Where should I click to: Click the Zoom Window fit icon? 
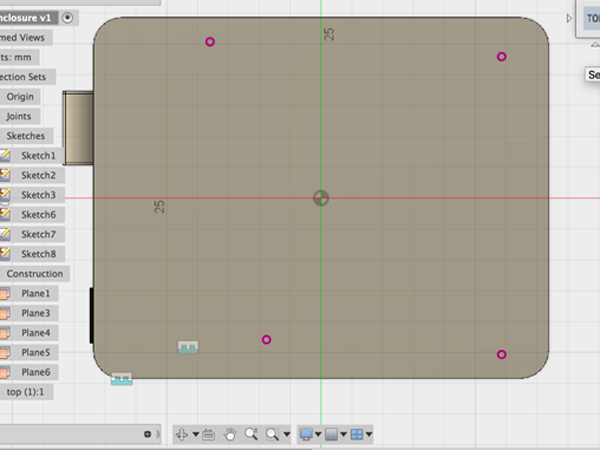(272, 434)
